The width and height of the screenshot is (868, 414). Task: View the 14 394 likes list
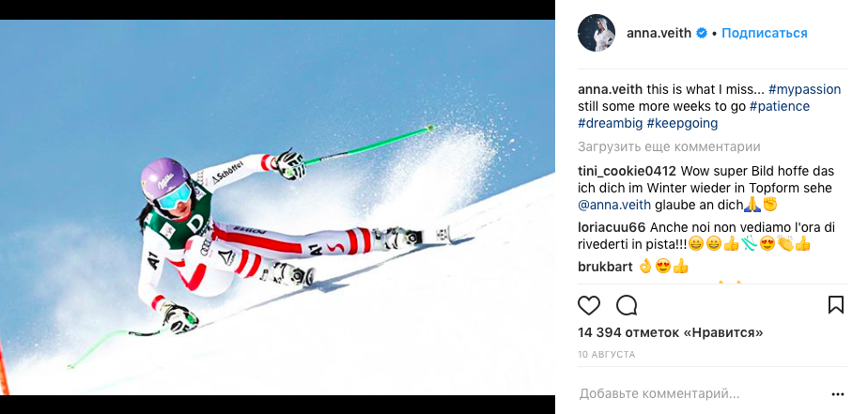tap(671, 332)
